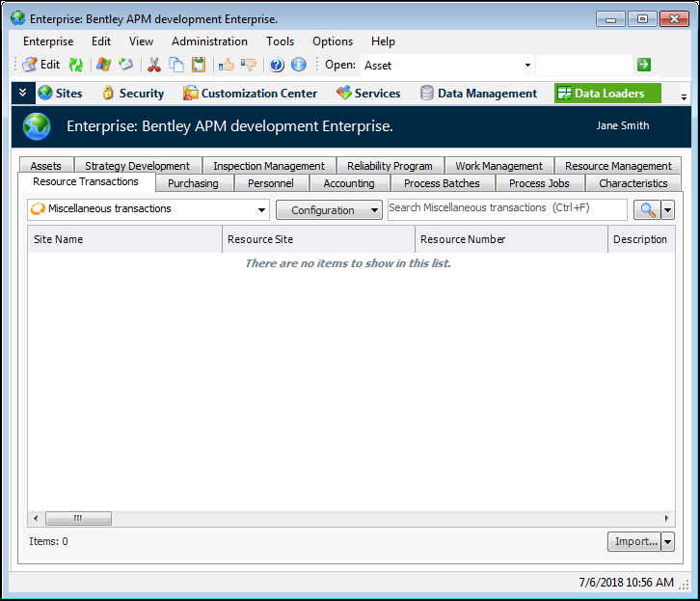Screen dimensions: 700x601
Task: Collapse navigation bar with double chevron icon
Action: pyautogui.click(x=23, y=93)
